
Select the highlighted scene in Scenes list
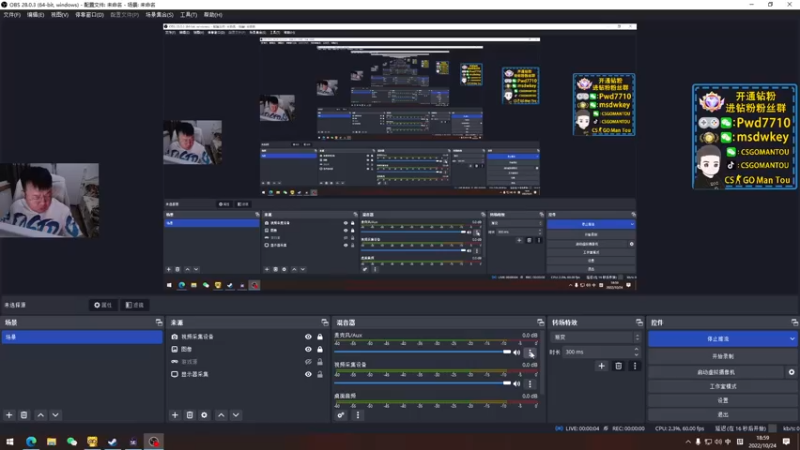click(x=82, y=337)
